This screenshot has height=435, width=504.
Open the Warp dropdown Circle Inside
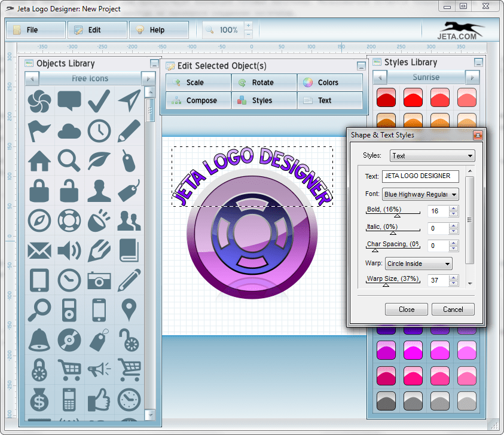tap(419, 264)
